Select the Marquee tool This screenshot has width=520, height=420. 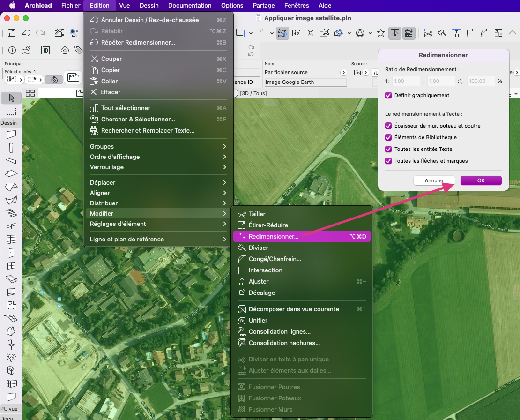pyautogui.click(x=11, y=111)
